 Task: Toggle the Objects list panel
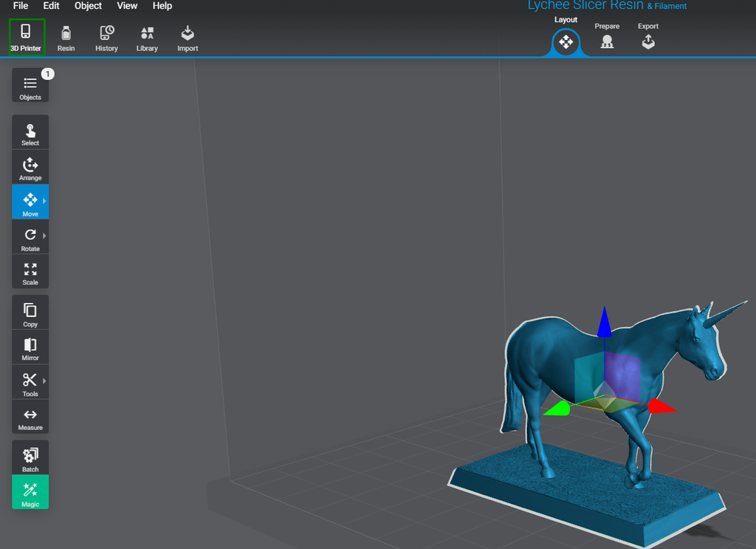pyautogui.click(x=30, y=85)
